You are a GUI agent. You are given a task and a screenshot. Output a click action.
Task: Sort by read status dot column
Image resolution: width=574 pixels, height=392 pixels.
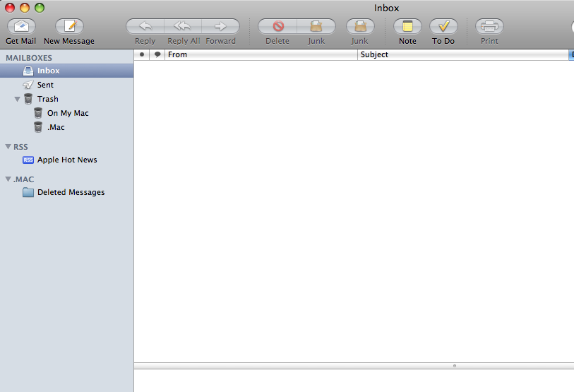point(142,54)
